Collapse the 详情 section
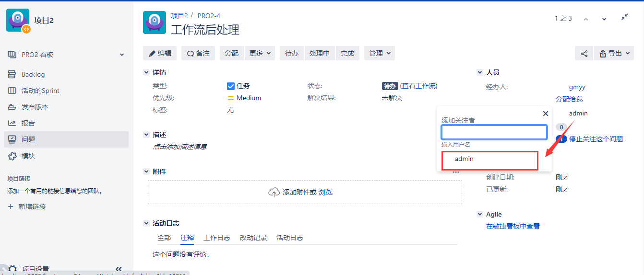Image resolution: width=644 pixels, height=275 pixels. 146,72
